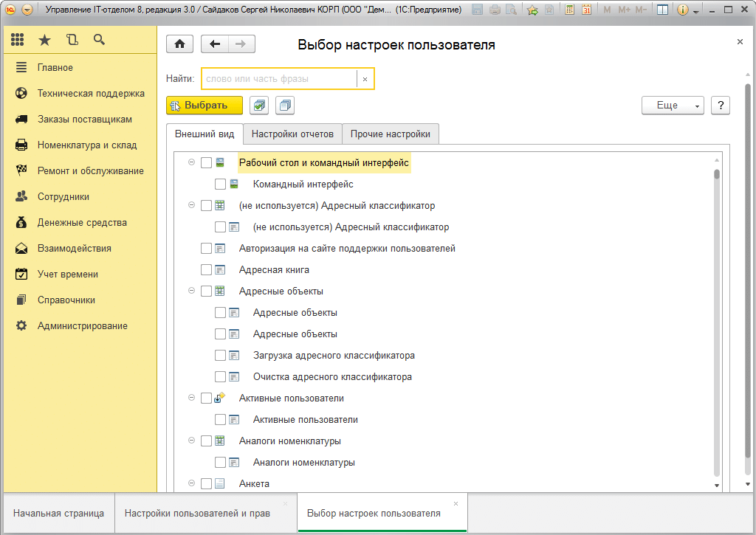Check Адресная книга checkbox
The width and height of the screenshot is (756, 535).
tap(207, 270)
